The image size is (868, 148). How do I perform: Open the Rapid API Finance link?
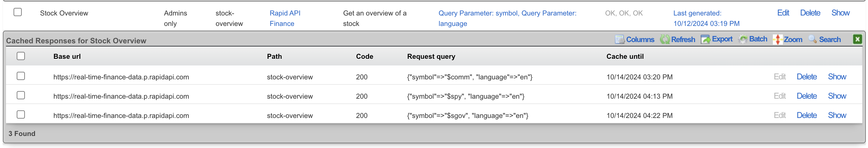(x=285, y=18)
